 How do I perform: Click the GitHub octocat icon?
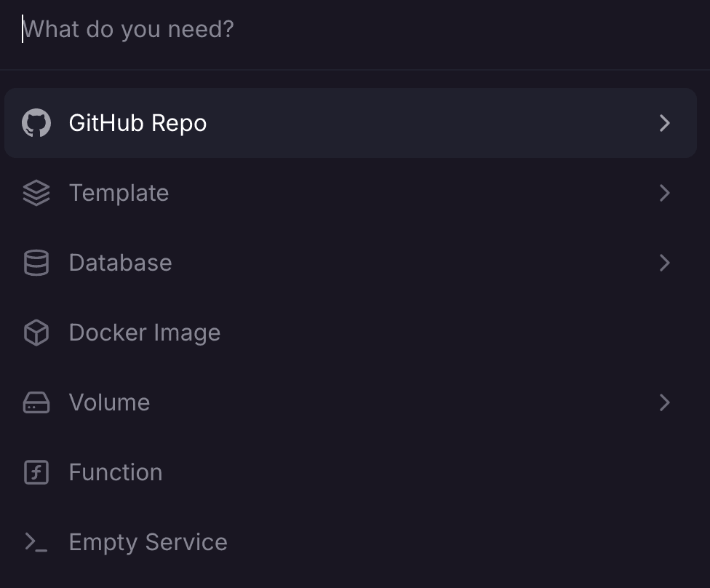coord(36,123)
